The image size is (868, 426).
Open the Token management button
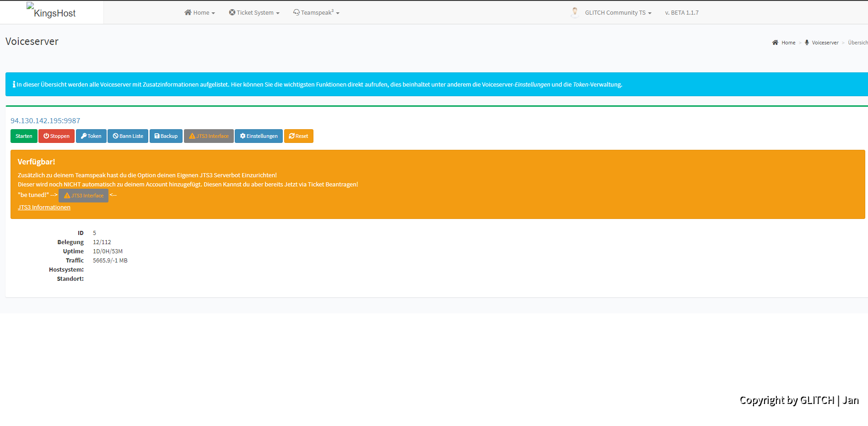point(91,136)
